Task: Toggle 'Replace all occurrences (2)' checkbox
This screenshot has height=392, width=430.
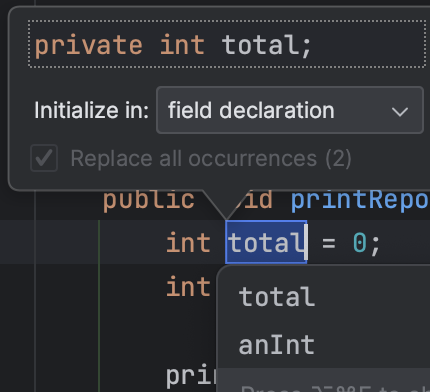Action: (44, 158)
